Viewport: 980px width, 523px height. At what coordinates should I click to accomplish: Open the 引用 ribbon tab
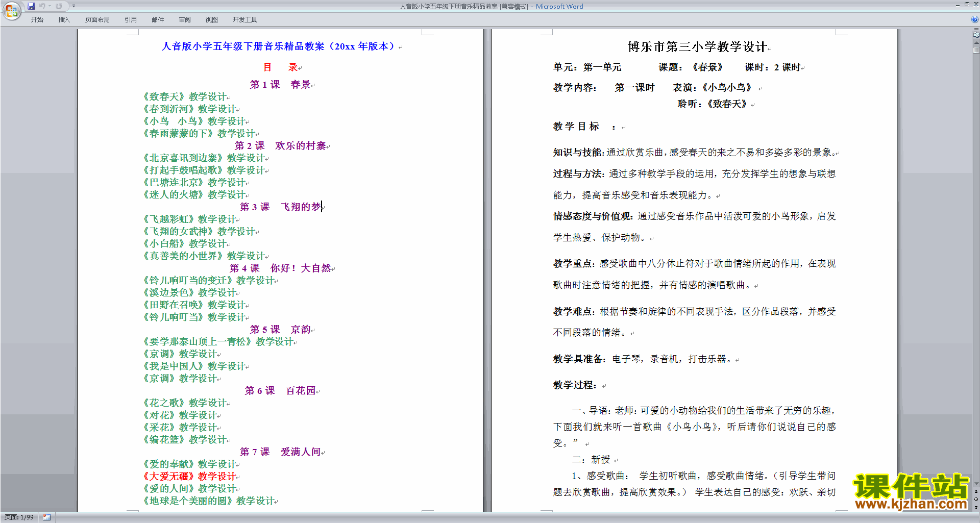tap(130, 20)
